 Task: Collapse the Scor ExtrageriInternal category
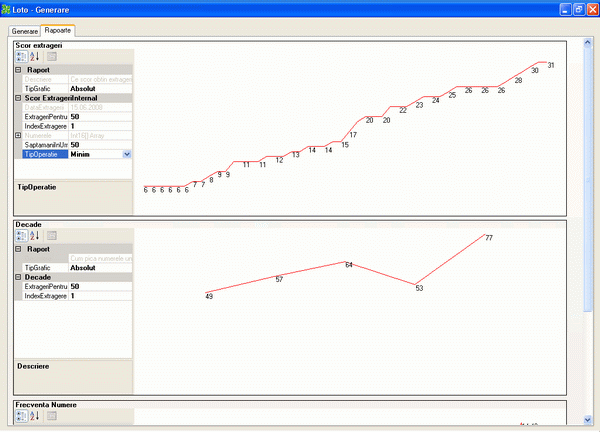18,98
